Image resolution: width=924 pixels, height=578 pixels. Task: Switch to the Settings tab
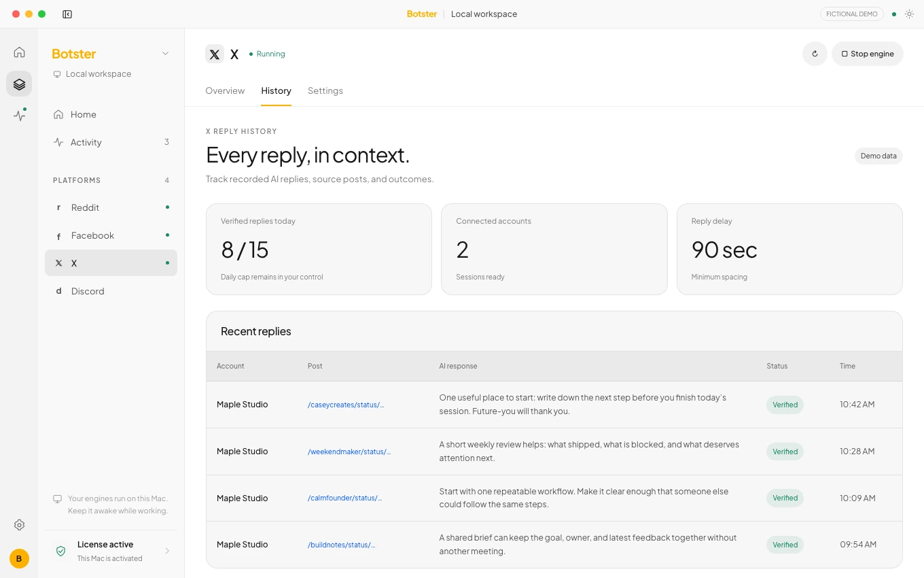tap(325, 90)
